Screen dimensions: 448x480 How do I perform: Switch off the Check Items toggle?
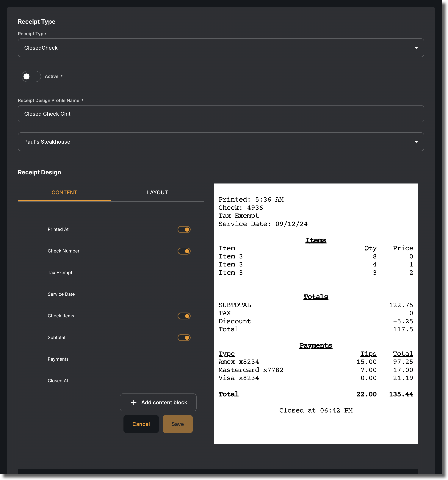tap(184, 316)
